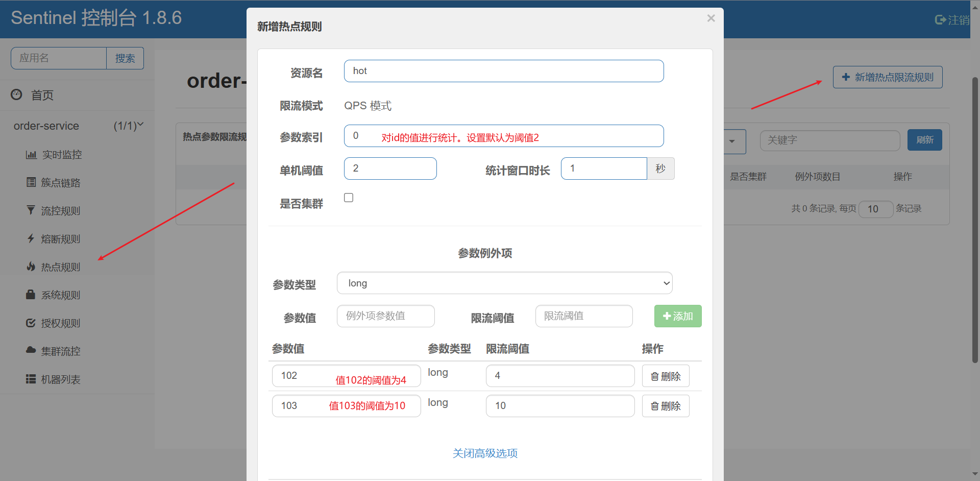The height and width of the screenshot is (481, 980).
Task: Click the 应用名 search field
Action: coord(59,58)
